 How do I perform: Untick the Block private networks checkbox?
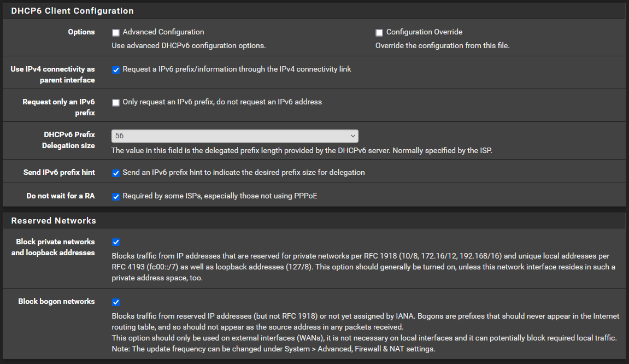(115, 243)
